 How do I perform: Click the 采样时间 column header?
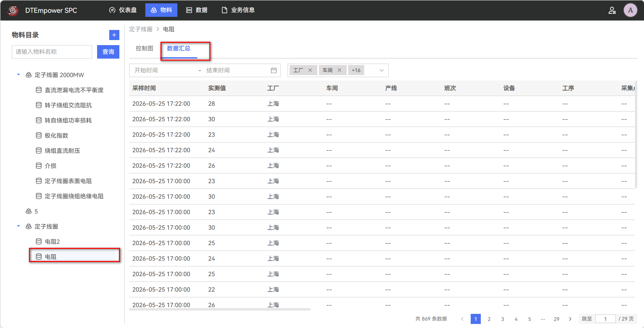[x=144, y=88]
